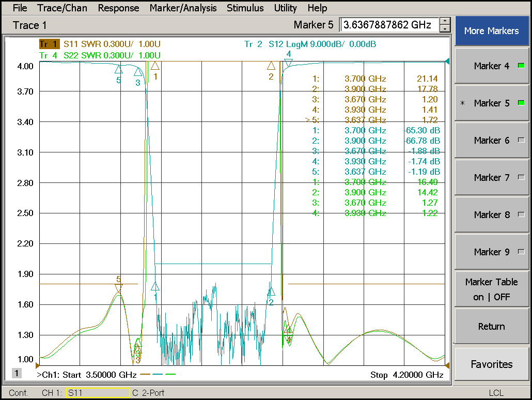
Task: Open the File menu
Action: coord(20,8)
